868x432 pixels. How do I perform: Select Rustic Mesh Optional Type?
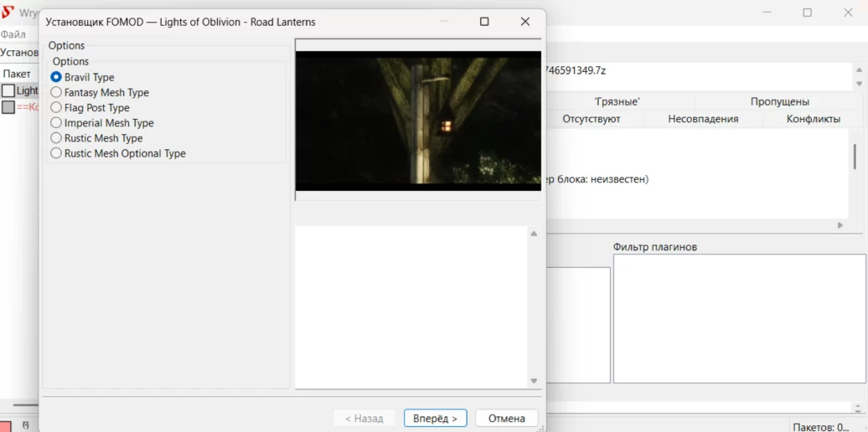pos(56,153)
